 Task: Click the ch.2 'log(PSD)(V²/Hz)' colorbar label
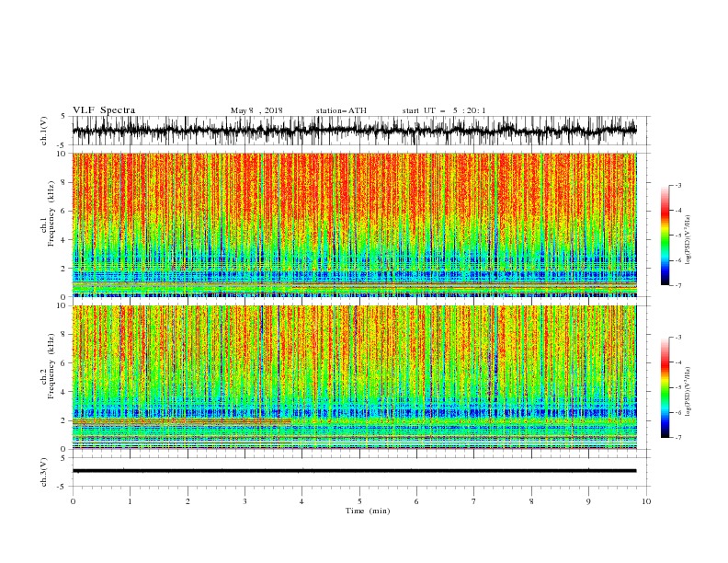[x=688, y=391]
